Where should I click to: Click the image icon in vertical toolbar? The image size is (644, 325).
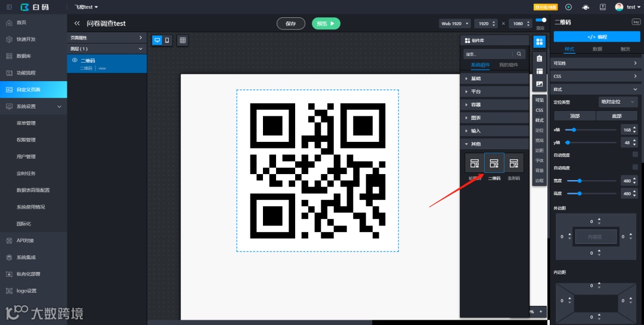click(539, 84)
